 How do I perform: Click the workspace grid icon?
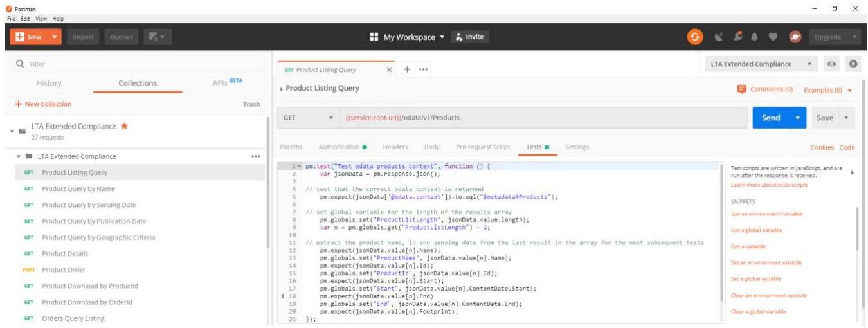374,37
